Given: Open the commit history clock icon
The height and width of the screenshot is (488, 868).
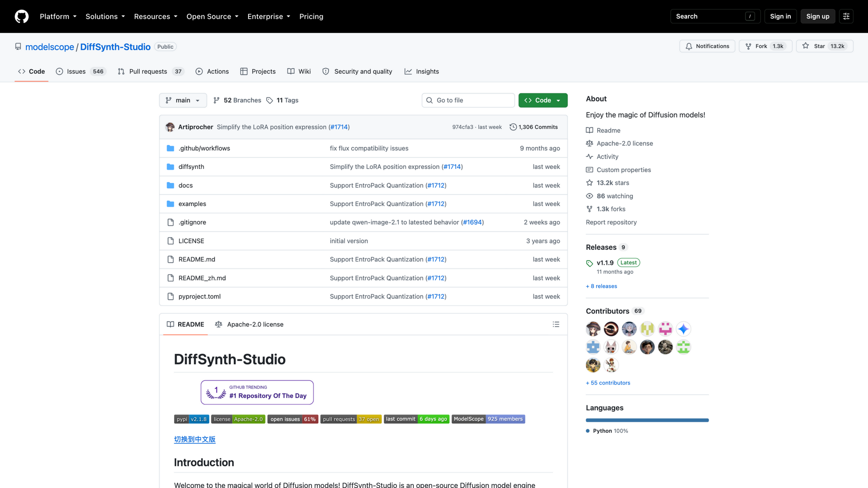Looking at the screenshot, I should tap(513, 127).
